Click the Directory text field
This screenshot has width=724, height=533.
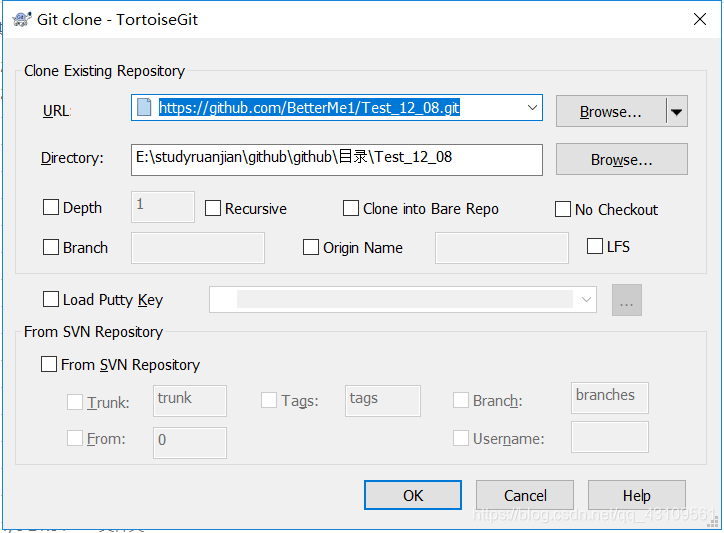337,159
